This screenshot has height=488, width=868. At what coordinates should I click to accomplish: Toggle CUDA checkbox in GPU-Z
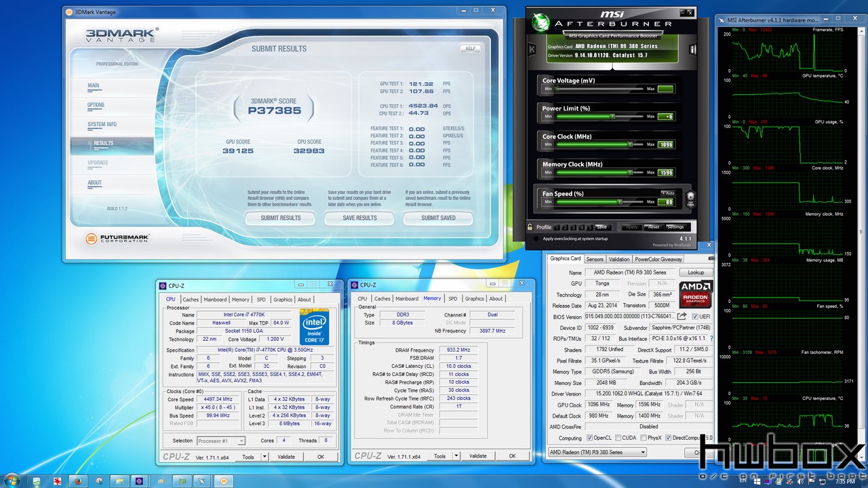[616, 438]
